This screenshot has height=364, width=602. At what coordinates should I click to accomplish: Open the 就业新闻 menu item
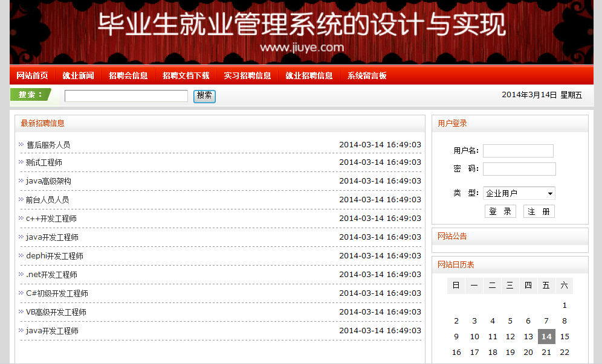(78, 75)
